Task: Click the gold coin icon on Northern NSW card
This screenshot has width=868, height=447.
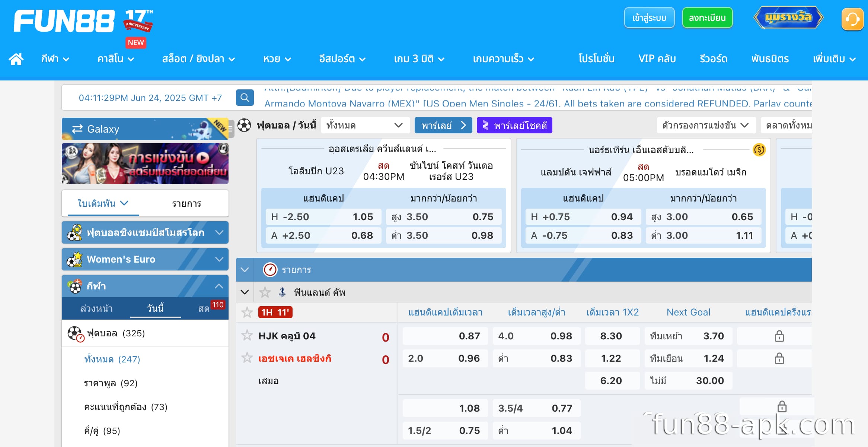Action: point(759,150)
